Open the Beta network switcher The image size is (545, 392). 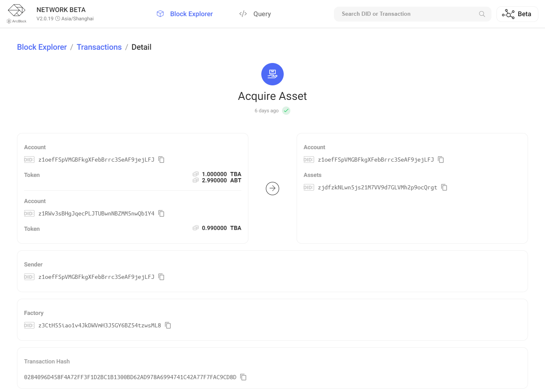click(517, 14)
